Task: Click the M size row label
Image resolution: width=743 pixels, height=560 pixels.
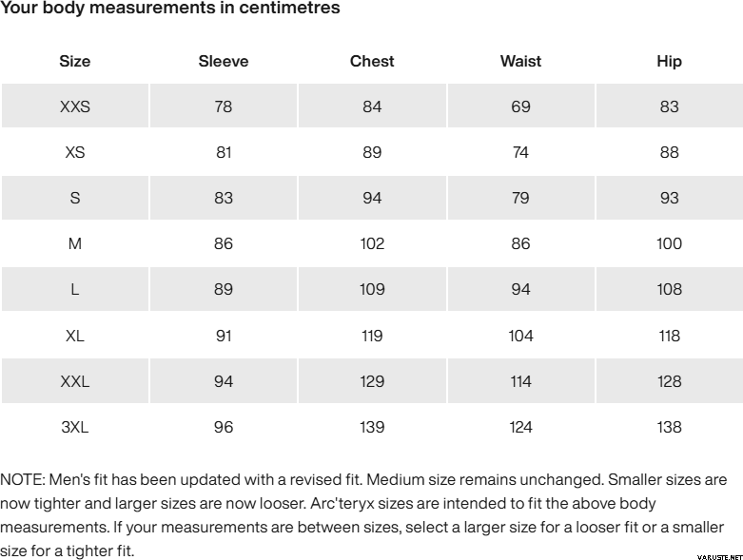Action: coord(75,243)
